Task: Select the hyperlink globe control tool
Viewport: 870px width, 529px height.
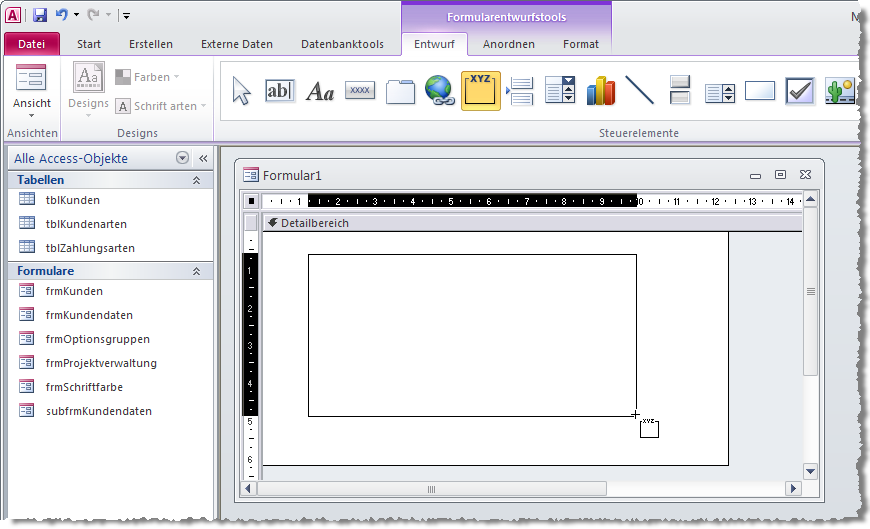Action: click(x=440, y=91)
